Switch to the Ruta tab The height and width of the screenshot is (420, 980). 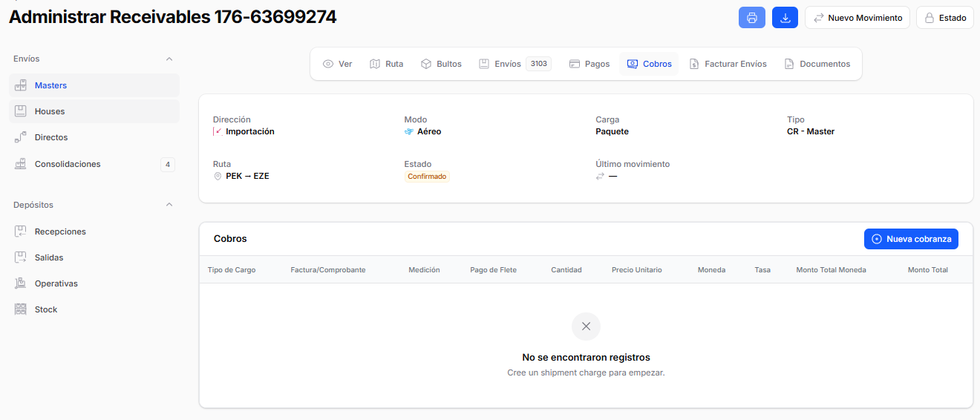click(x=387, y=64)
